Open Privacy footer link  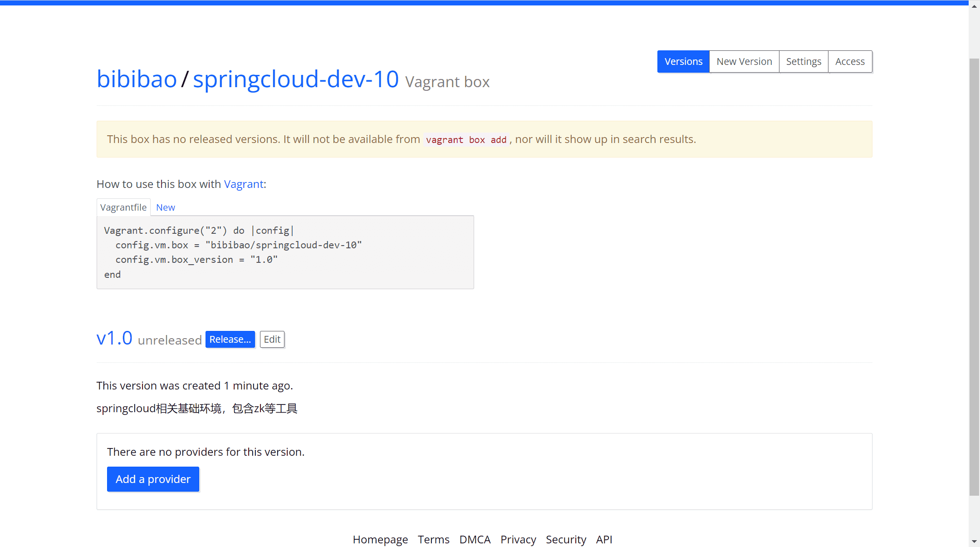tap(518, 539)
